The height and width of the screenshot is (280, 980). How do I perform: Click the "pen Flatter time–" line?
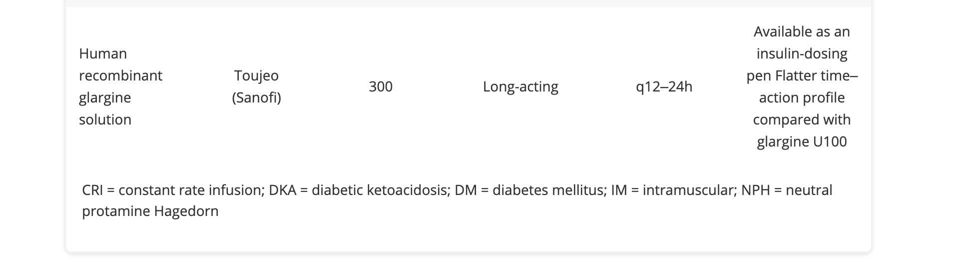tap(802, 75)
